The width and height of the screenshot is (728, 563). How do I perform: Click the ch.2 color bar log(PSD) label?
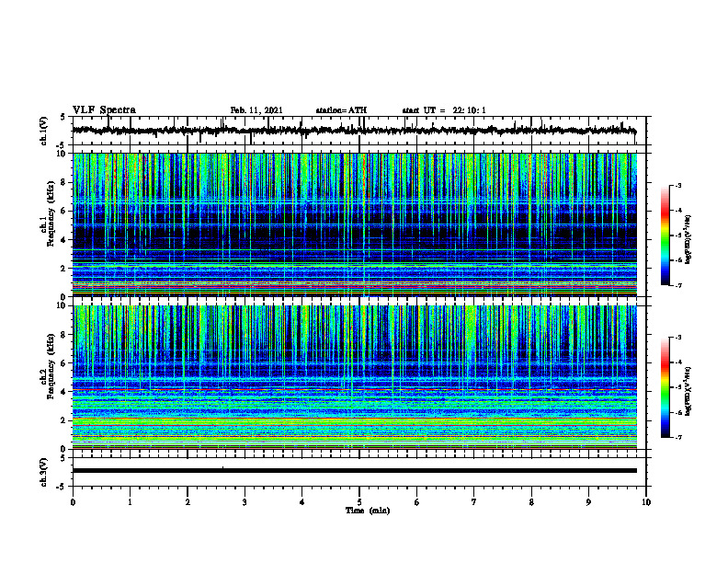[x=688, y=391]
